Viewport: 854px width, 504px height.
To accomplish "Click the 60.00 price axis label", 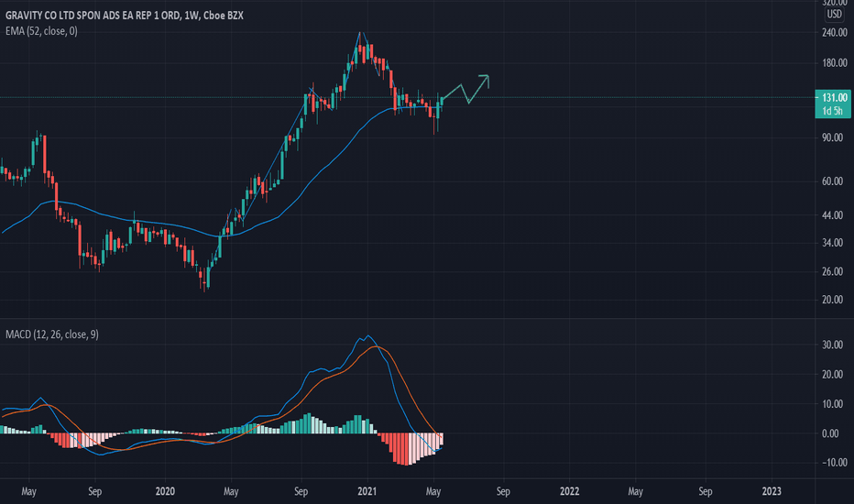I will (x=833, y=181).
